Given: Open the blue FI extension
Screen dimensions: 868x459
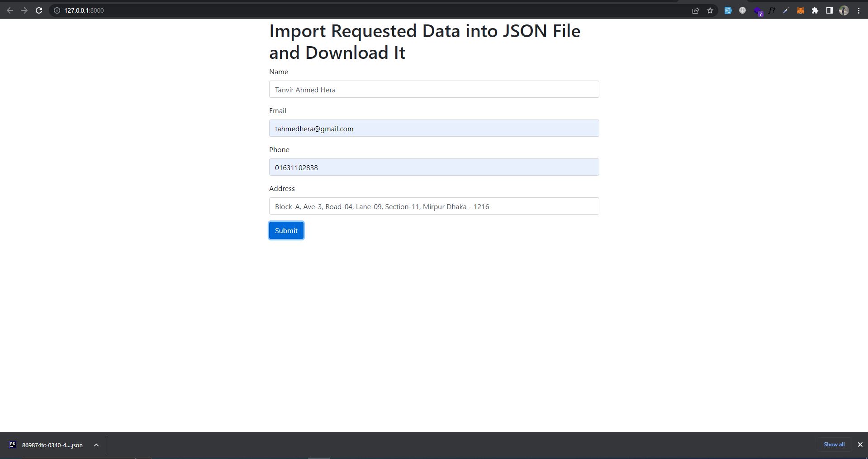Looking at the screenshot, I should pos(728,10).
